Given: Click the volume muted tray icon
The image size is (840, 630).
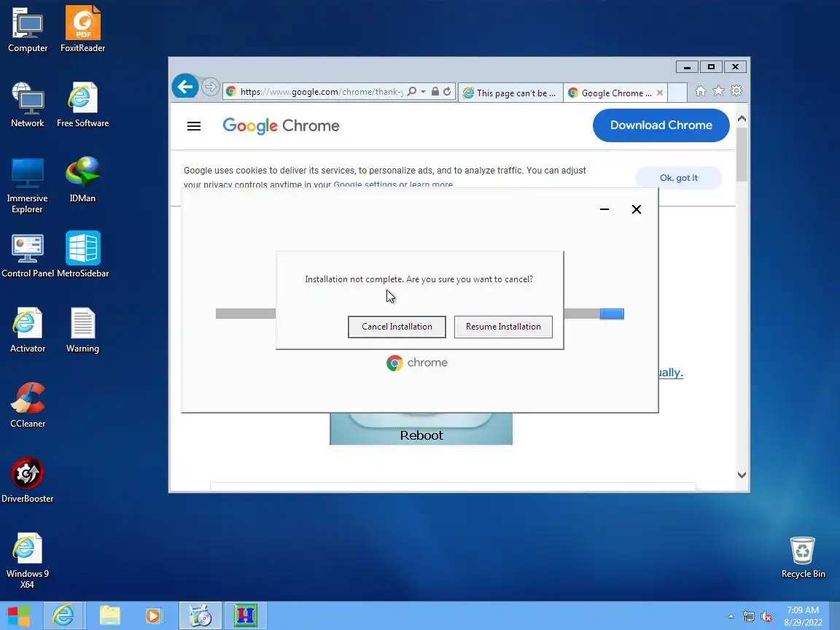Looking at the screenshot, I should (x=766, y=617).
